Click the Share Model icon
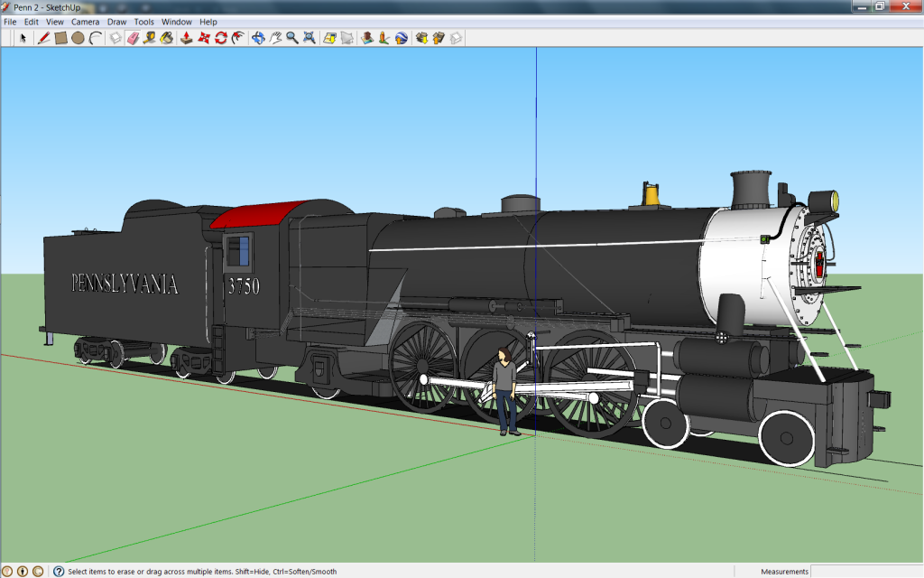The image size is (924, 578). pos(439,38)
